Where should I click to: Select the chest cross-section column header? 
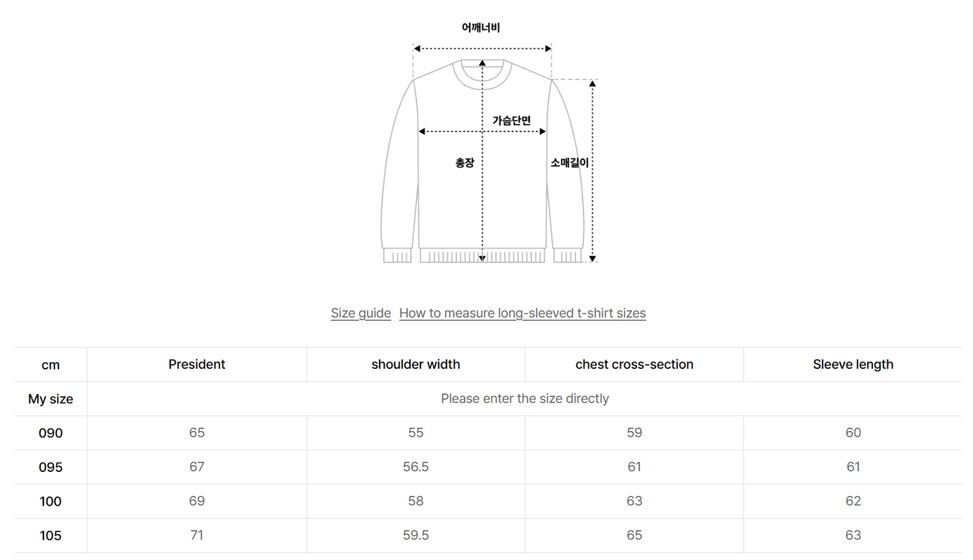(634, 364)
